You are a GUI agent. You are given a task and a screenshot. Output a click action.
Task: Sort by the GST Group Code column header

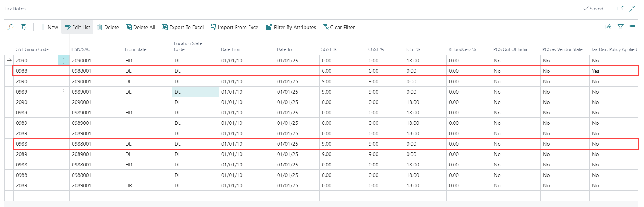pyautogui.click(x=32, y=49)
